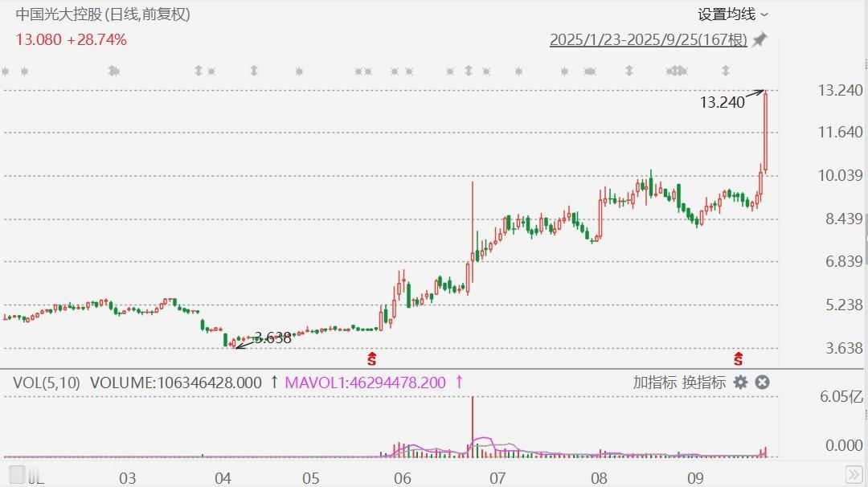868x487 pixels.
Task: Click the MAVOL1:46294478.200 reading
Action: 366,383
